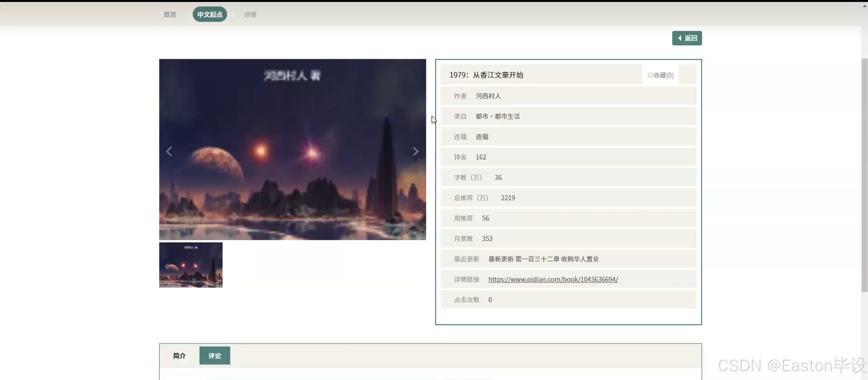
Task: Click the book title 1979：从香江文豪开始
Action: click(486, 75)
